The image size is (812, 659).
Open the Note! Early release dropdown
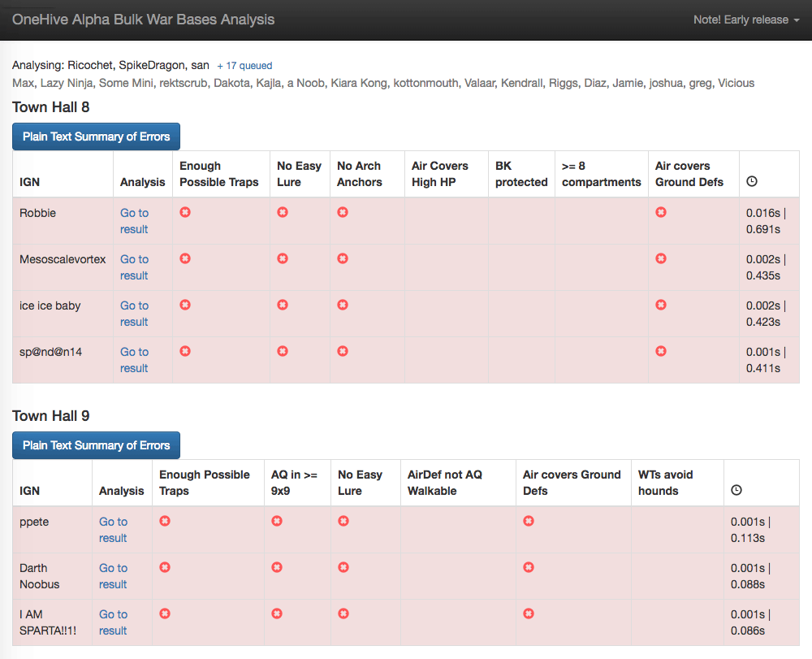745,20
